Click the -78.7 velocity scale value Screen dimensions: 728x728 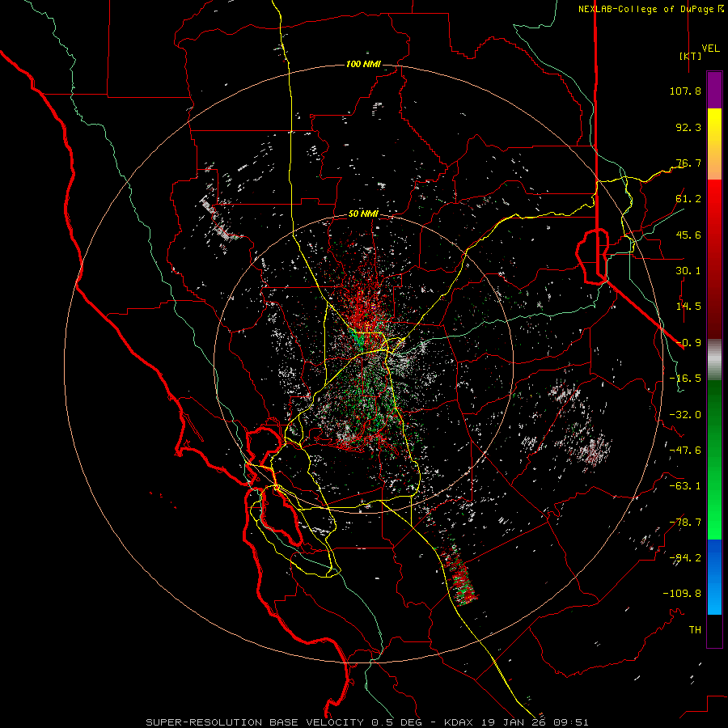685,523
